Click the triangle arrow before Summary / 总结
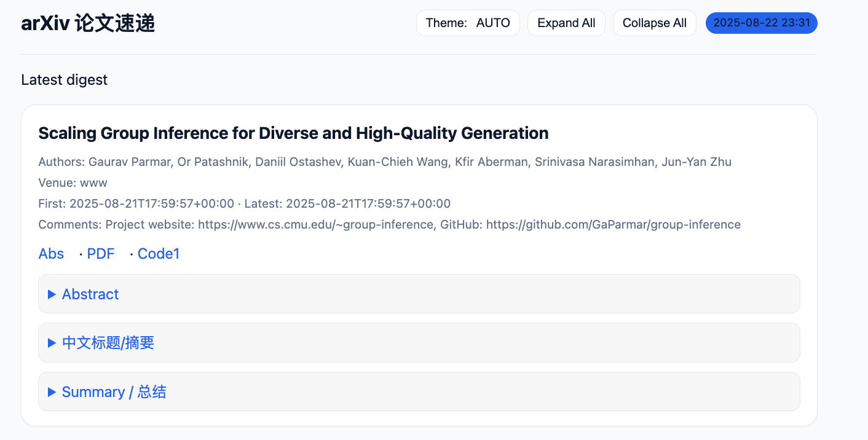Viewport: 868px width, 440px height. click(52, 392)
